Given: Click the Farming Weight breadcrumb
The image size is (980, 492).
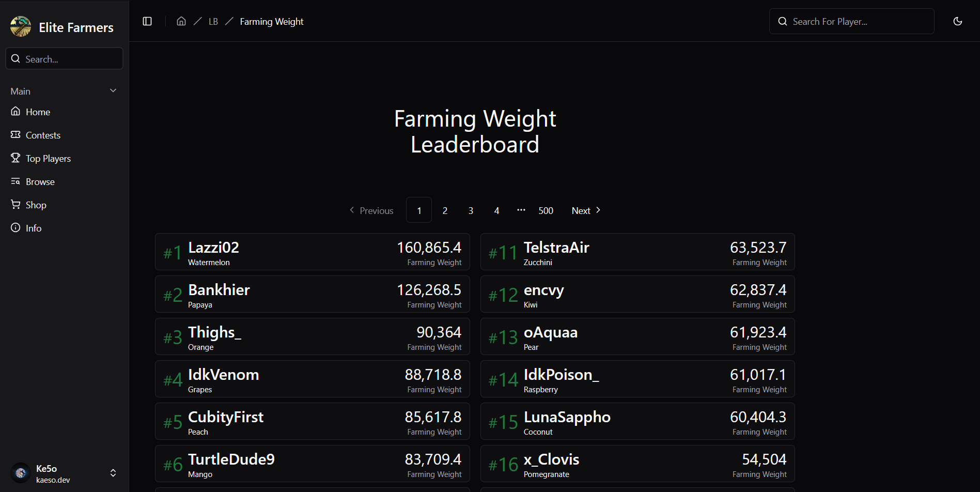Looking at the screenshot, I should pyautogui.click(x=272, y=22).
